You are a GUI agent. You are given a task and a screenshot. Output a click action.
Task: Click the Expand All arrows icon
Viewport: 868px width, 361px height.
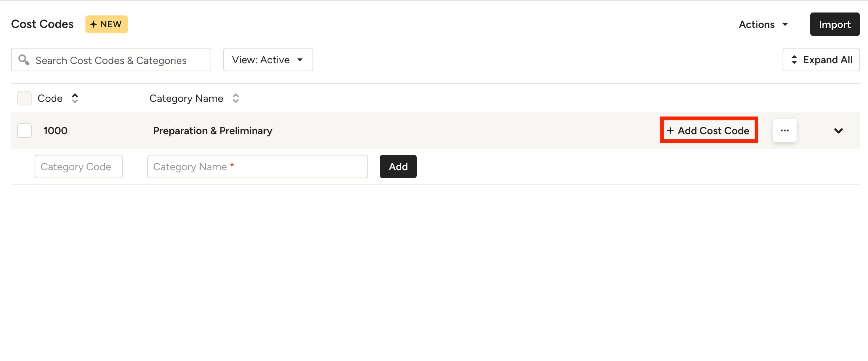794,60
